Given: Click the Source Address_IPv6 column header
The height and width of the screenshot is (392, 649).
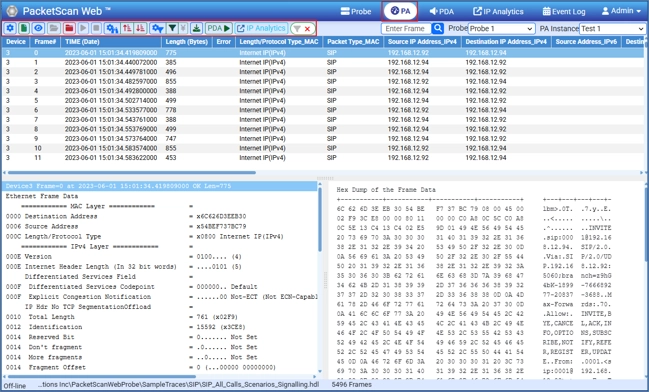Looking at the screenshot, I should (586, 42).
